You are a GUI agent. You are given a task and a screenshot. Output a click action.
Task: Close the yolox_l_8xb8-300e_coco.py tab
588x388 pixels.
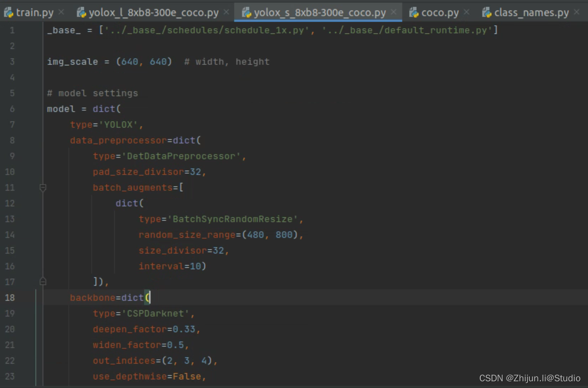point(226,12)
